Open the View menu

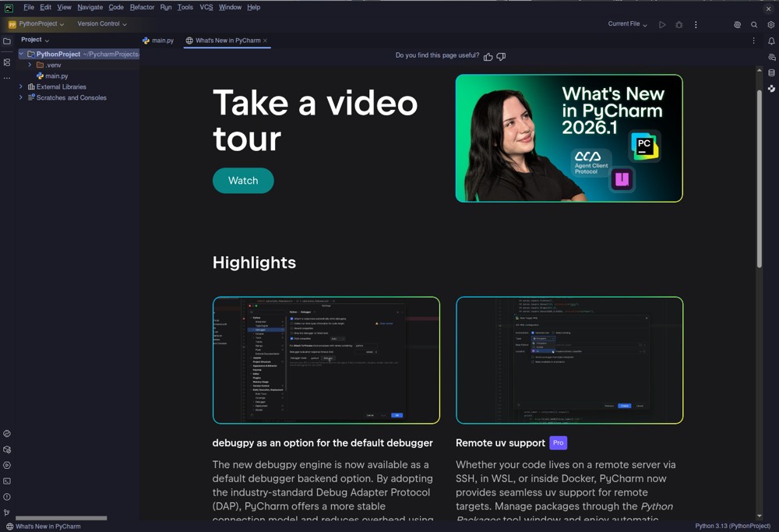click(64, 8)
